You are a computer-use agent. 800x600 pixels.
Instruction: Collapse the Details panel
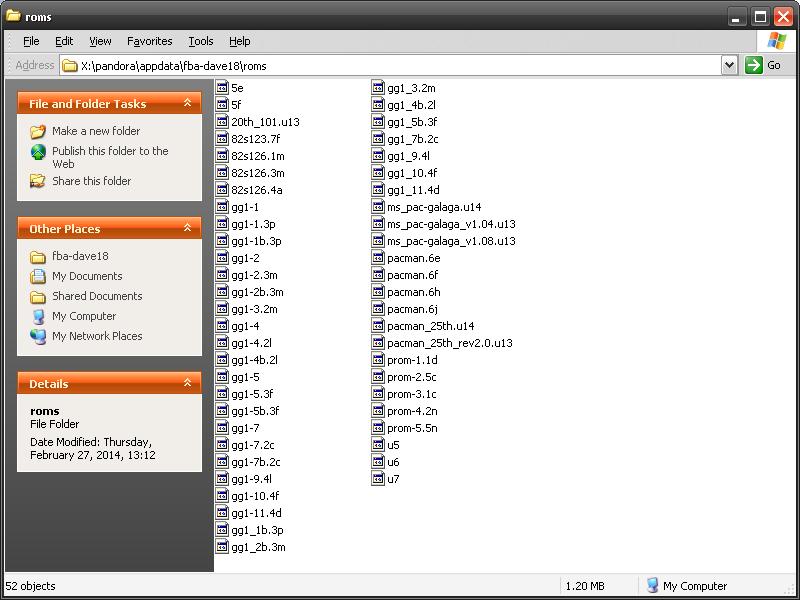tap(187, 383)
